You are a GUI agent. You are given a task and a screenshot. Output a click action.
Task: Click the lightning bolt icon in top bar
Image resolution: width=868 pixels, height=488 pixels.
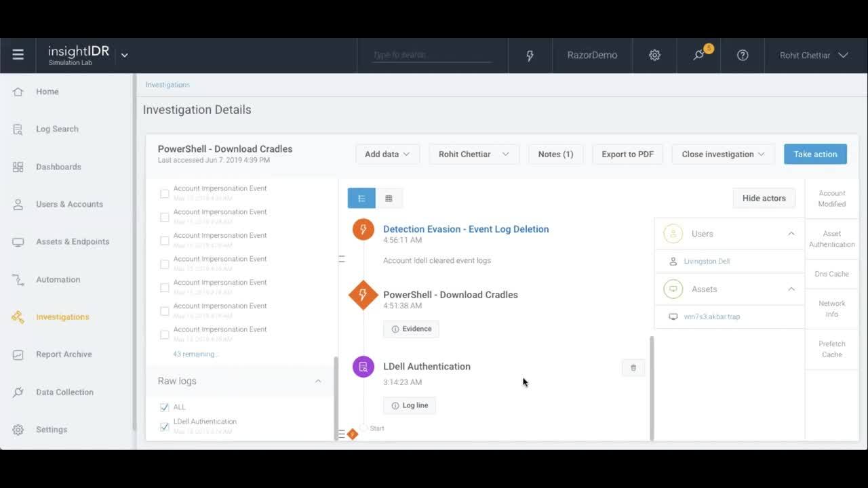click(x=530, y=56)
